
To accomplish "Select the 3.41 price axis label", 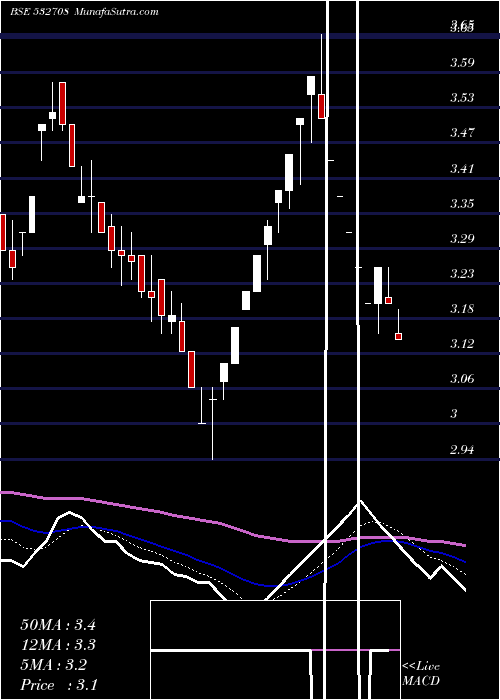I will (462, 169).
